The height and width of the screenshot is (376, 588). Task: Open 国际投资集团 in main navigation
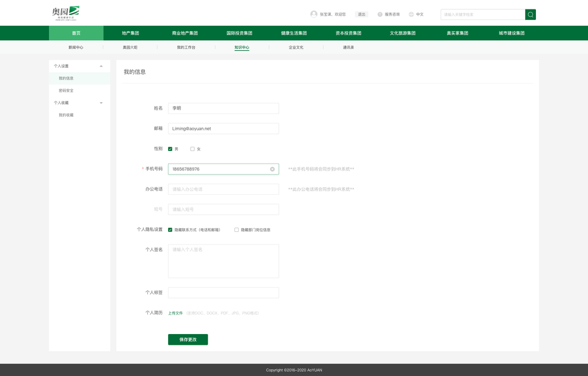tap(239, 33)
